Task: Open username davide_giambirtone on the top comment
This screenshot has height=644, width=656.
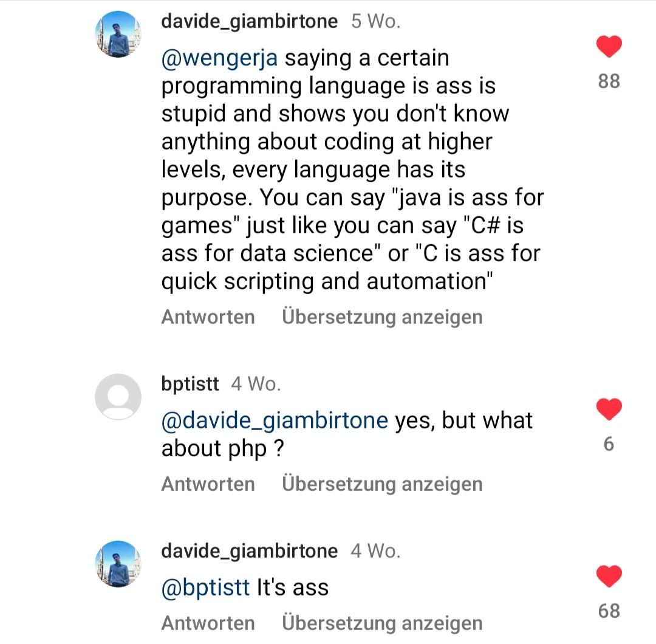Action: [x=250, y=21]
